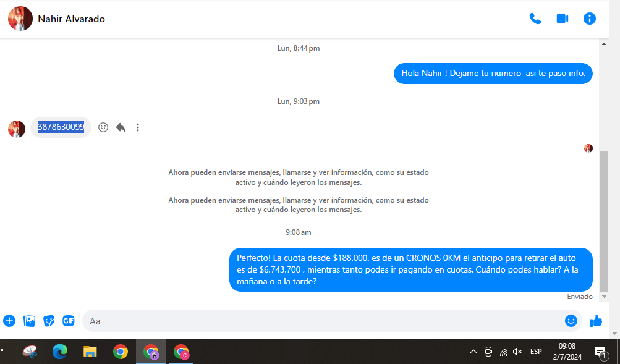
Task: Reply to the phone number message
Action: tap(121, 127)
